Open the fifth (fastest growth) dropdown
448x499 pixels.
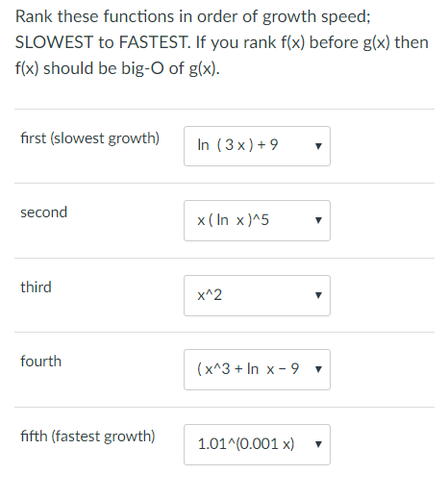[257, 444]
